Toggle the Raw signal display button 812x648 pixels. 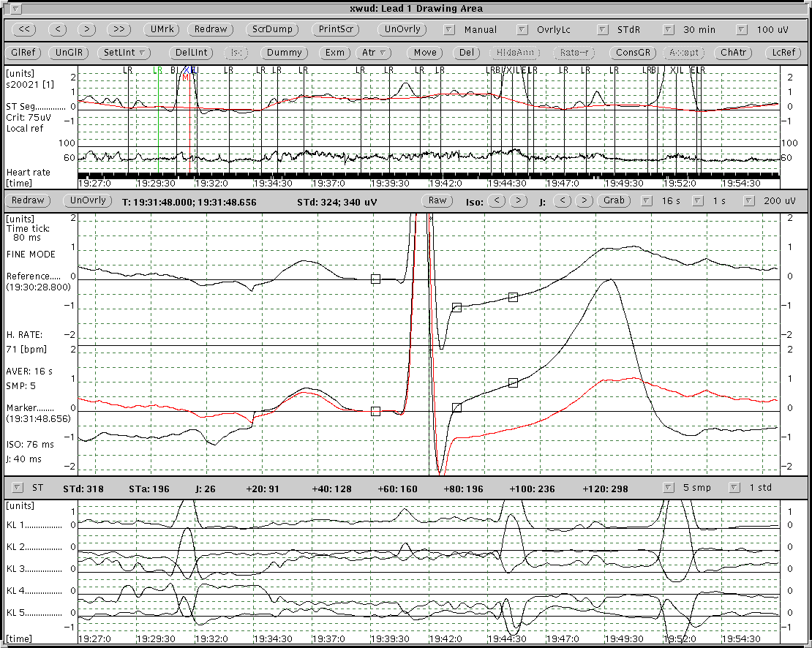tap(437, 200)
